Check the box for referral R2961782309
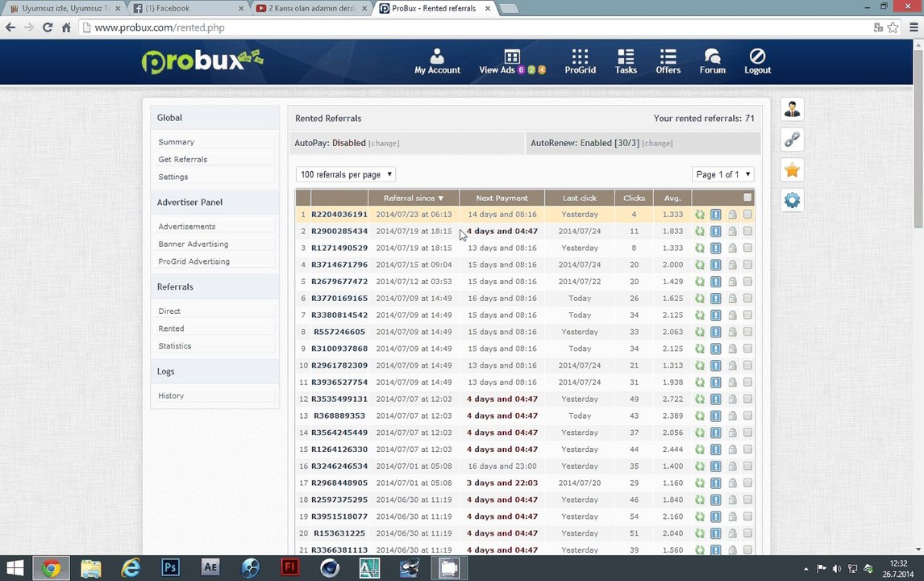 747,365
